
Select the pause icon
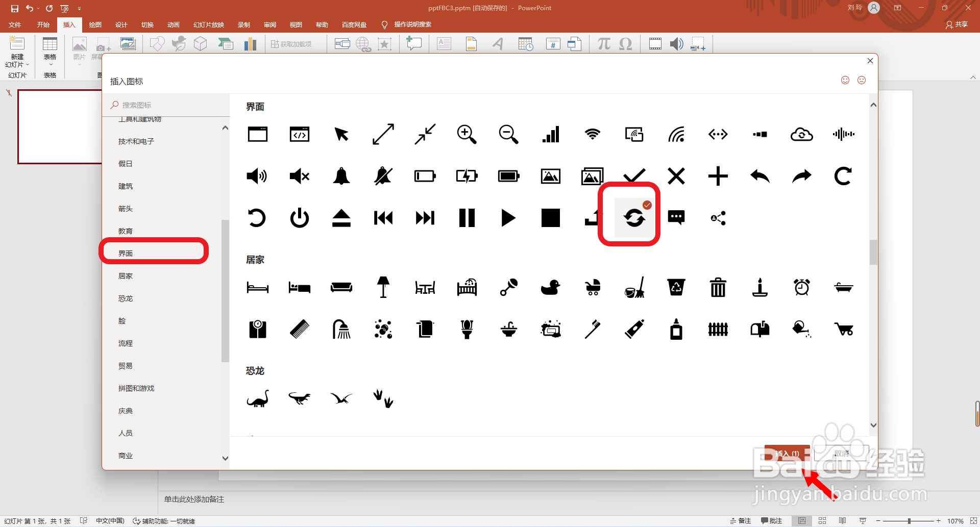point(467,218)
